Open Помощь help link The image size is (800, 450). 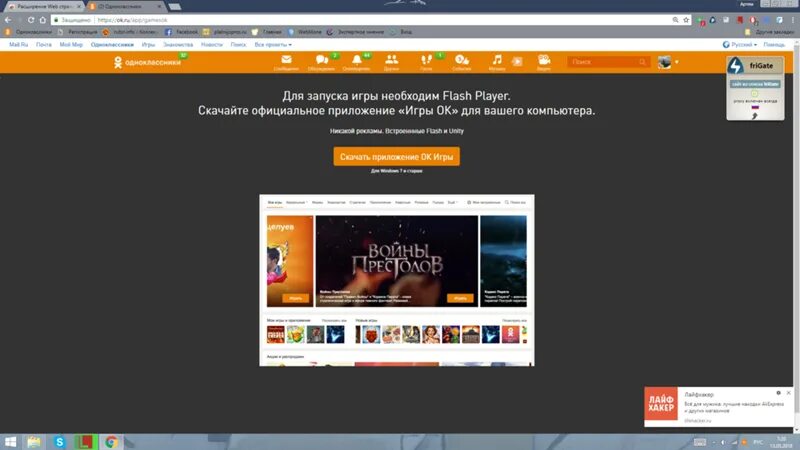point(774,45)
